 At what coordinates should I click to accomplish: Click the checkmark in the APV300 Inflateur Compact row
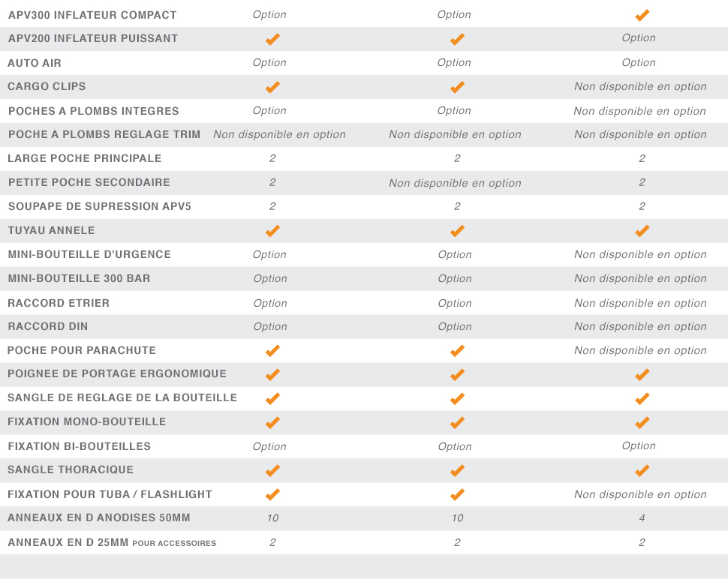pyautogui.click(x=642, y=15)
